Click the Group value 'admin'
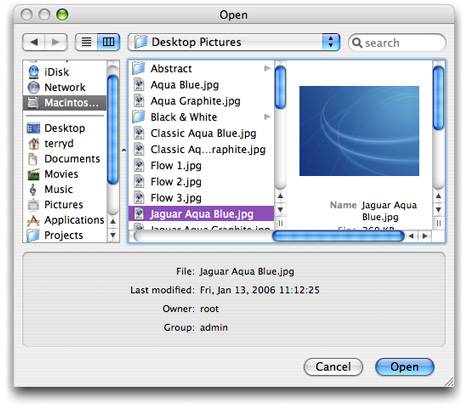This screenshot has width=468, height=409. pyautogui.click(x=214, y=327)
